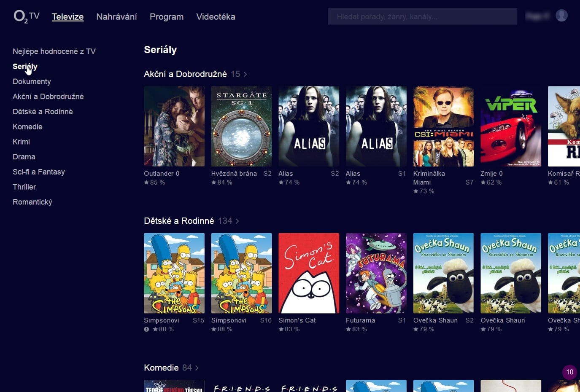The height and width of the screenshot is (392, 580).
Task: Click the Zmije 0 title text
Action: (491, 174)
